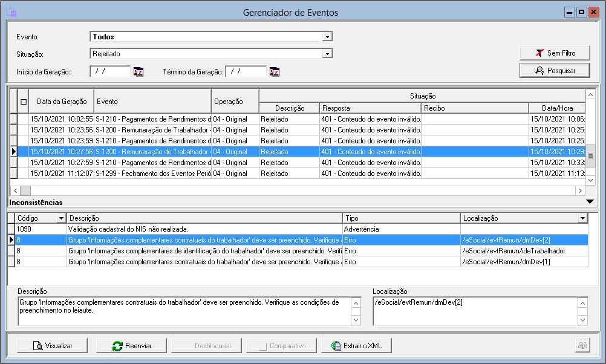Click Visualizar to preview event
Screen dimensions: 606x364
[53, 346]
